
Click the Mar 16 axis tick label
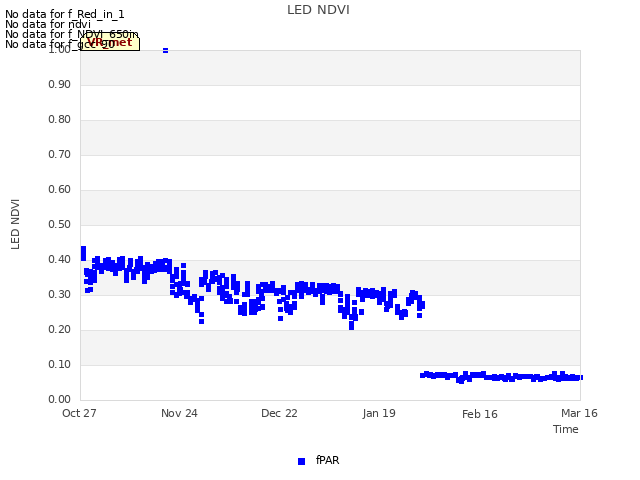579,413
